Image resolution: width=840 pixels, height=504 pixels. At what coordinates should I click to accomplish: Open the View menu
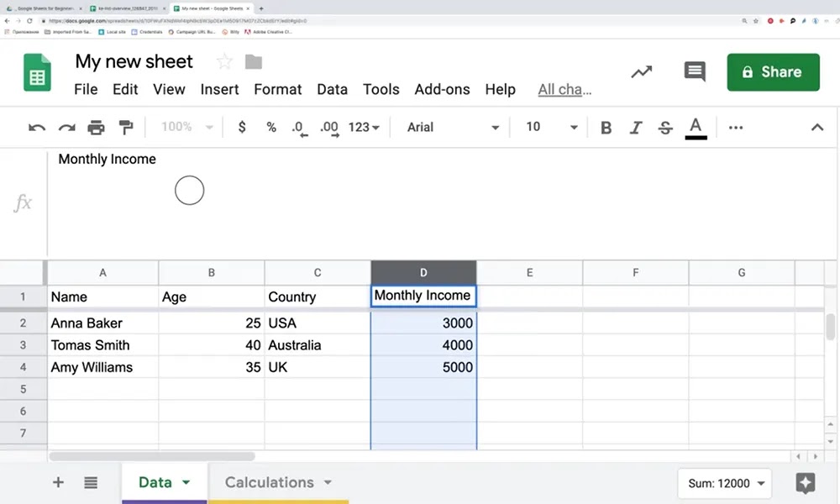[169, 89]
